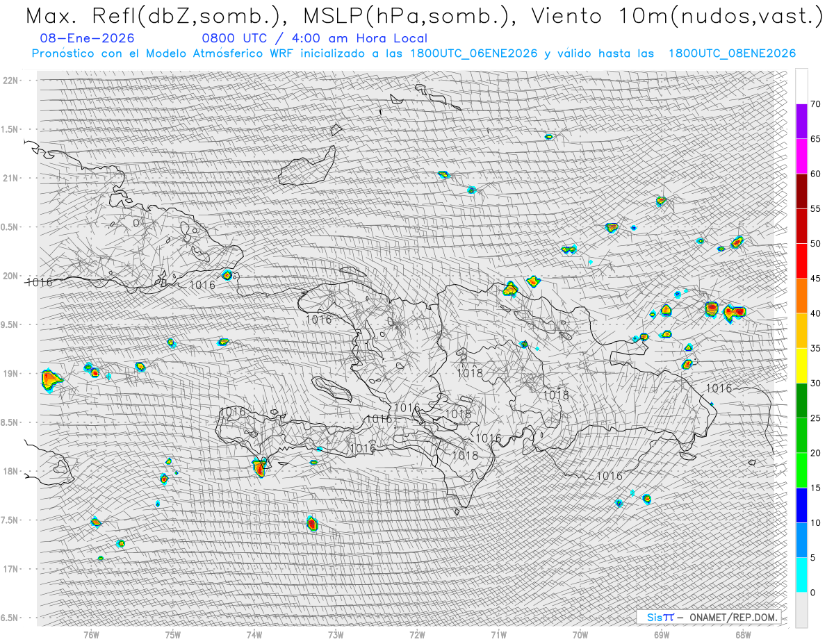Screen dimensions: 834x644
Task: Click the '73W' longitude axis label
Action: point(336,634)
